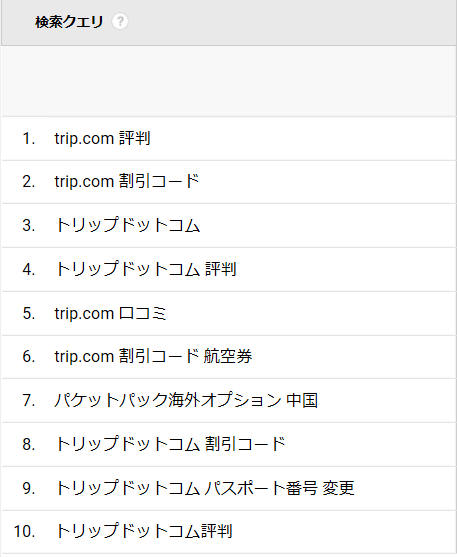Open "trip.com 割引コード 航空券" query
The width and height of the screenshot is (457, 557).
pos(153,356)
